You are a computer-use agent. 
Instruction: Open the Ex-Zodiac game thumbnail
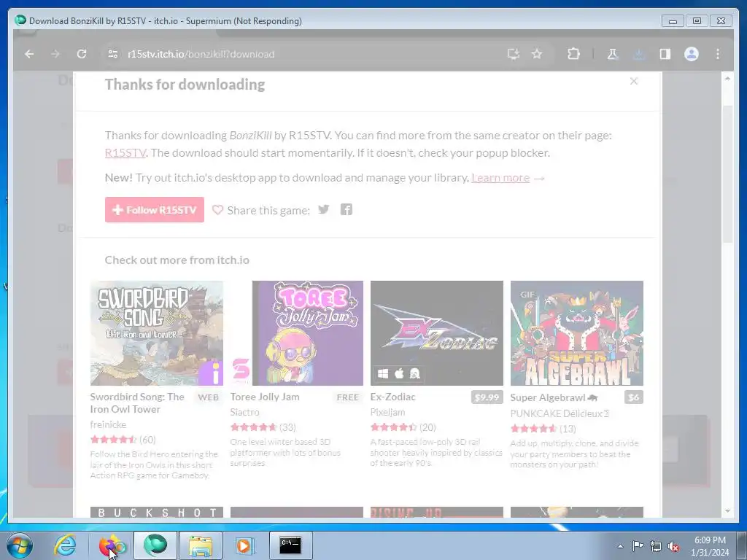click(x=437, y=332)
